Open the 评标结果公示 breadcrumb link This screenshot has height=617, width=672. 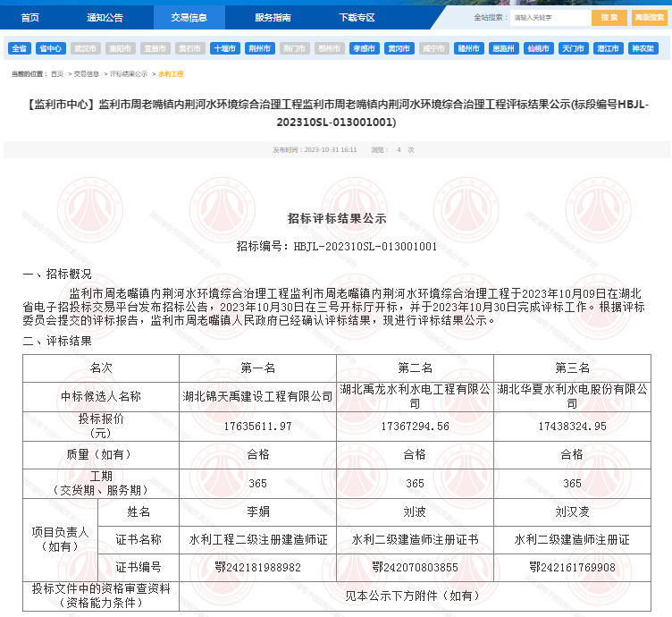click(129, 74)
